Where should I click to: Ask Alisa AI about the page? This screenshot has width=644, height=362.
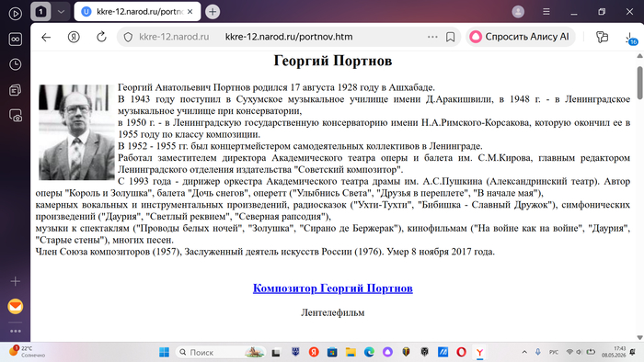coord(520,37)
